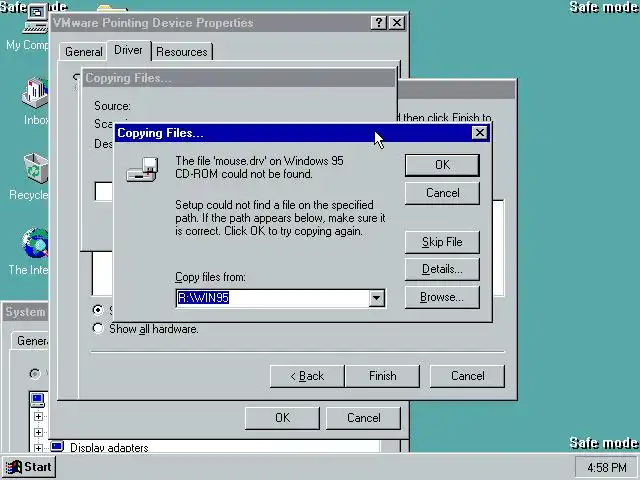Click OK in the Copying Files error dialog
This screenshot has height=480, width=640.
pyautogui.click(x=442, y=165)
